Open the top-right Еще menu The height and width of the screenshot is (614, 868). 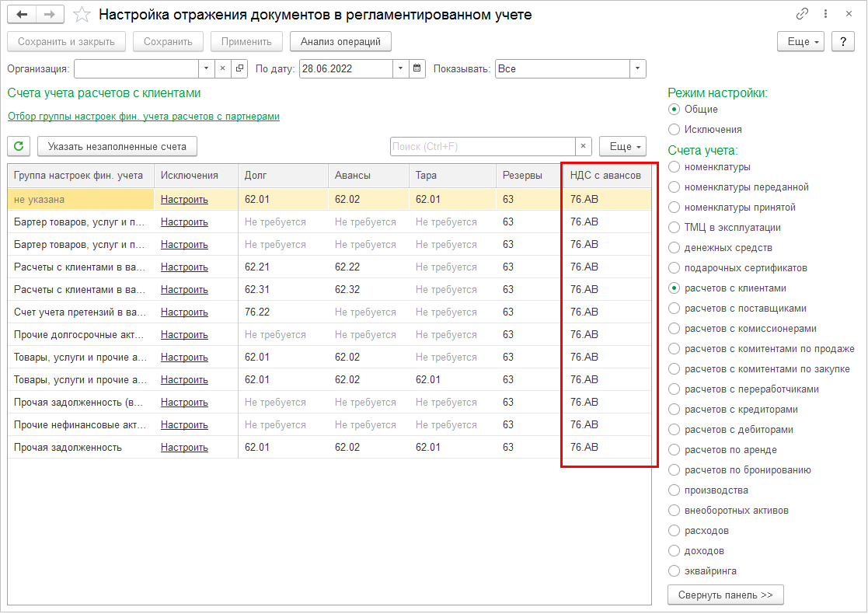pyautogui.click(x=800, y=42)
